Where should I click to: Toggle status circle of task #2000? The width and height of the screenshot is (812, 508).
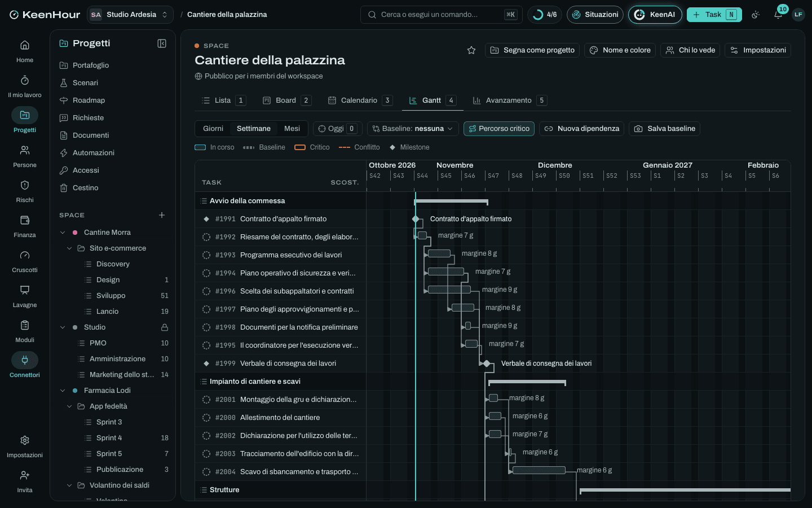206,418
